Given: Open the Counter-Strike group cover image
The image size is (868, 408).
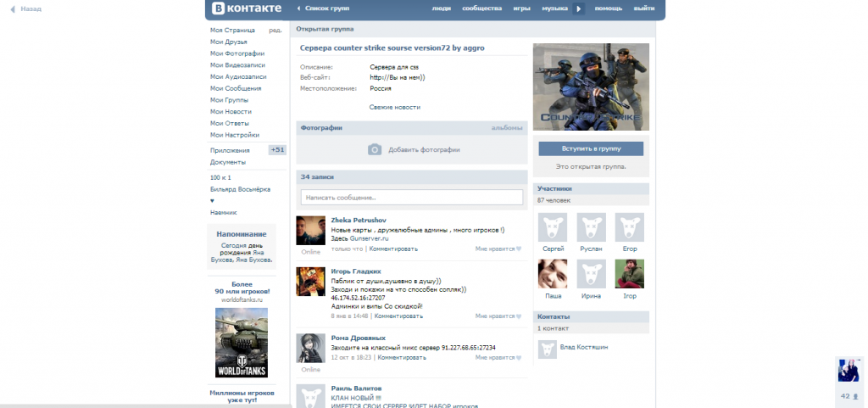Looking at the screenshot, I should click(593, 87).
